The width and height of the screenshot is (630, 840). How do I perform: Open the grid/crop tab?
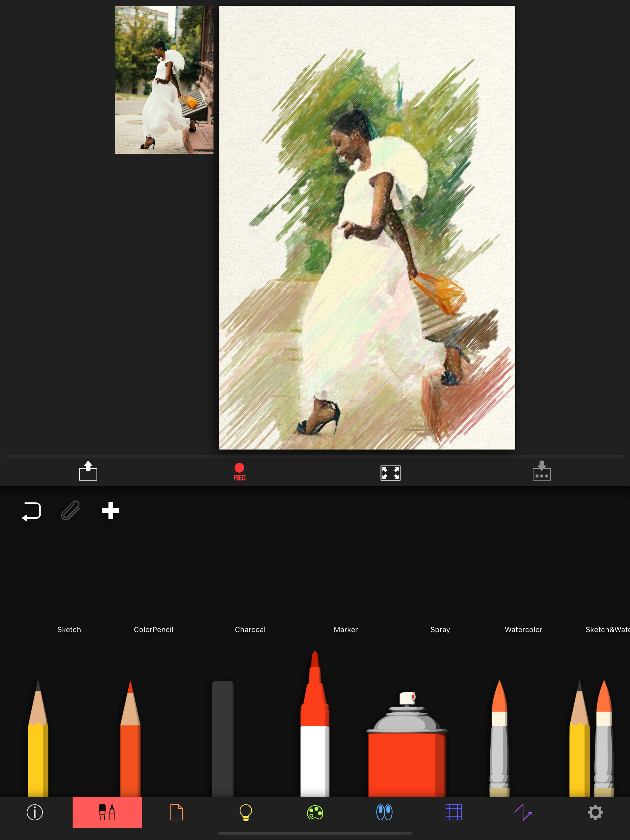(x=453, y=812)
